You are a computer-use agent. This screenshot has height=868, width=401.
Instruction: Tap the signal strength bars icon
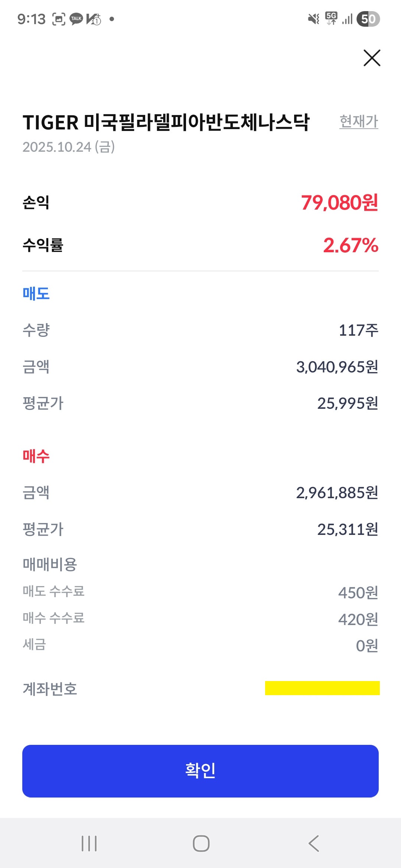(347, 19)
